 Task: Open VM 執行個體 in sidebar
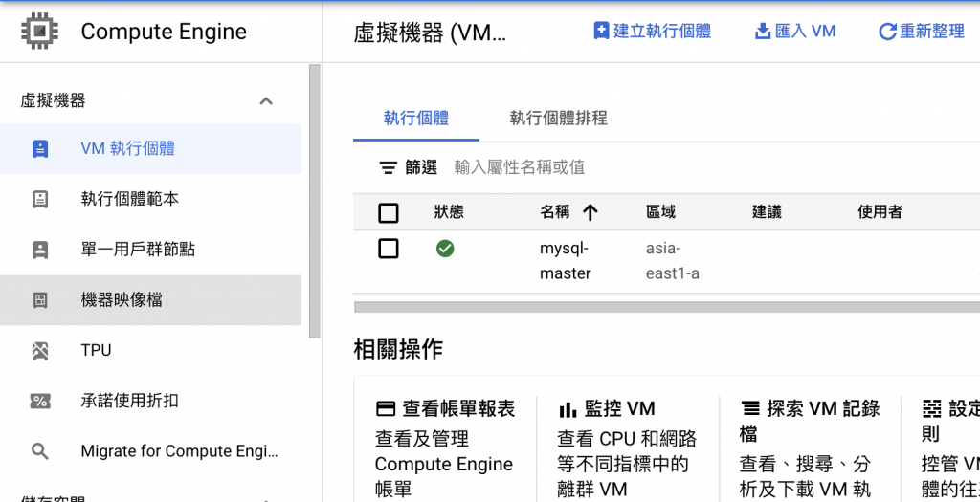click(x=150, y=148)
